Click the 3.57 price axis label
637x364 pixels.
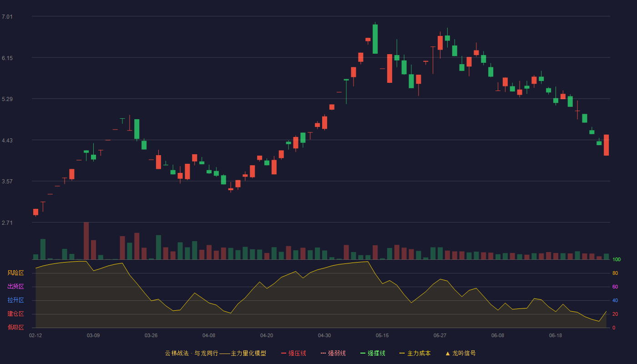(x=7, y=182)
